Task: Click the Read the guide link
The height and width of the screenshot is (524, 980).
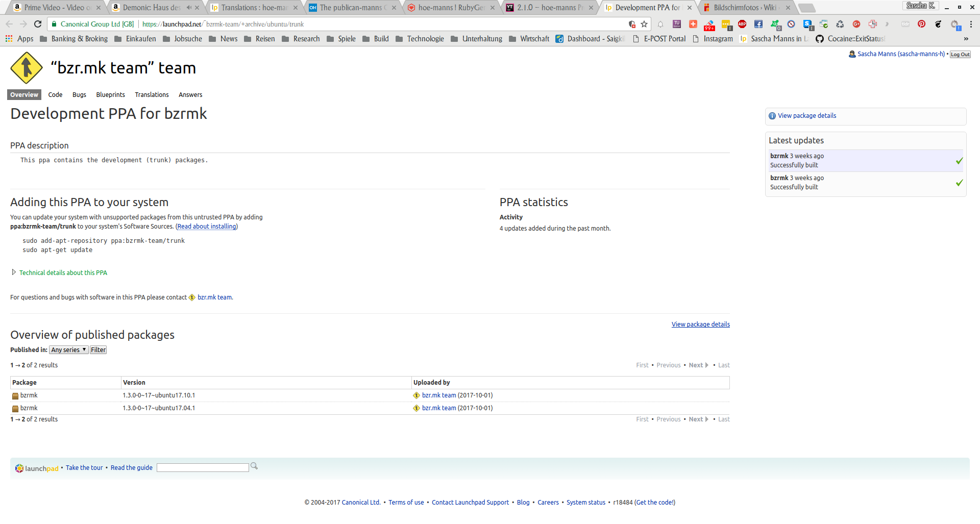Action: pos(131,468)
